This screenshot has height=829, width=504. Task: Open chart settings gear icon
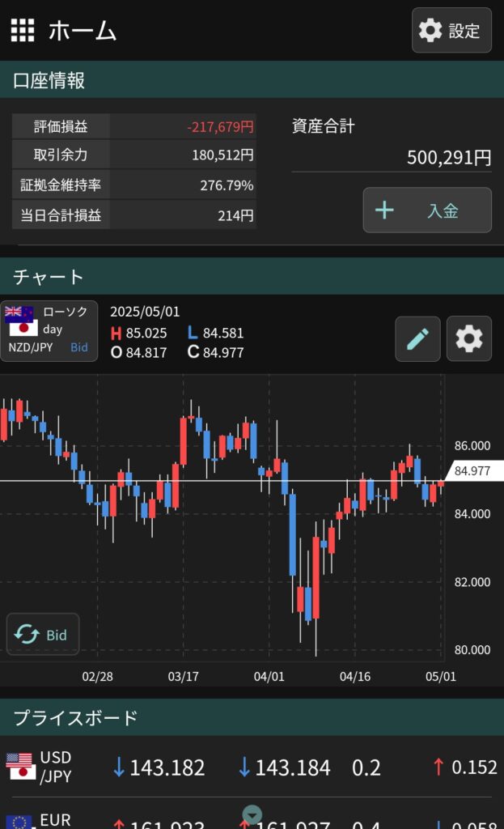pyautogui.click(x=468, y=338)
